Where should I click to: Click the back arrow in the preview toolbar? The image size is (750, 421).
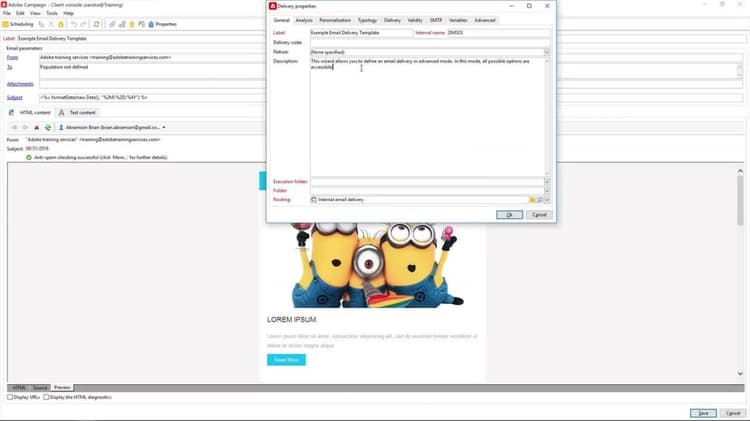14,128
